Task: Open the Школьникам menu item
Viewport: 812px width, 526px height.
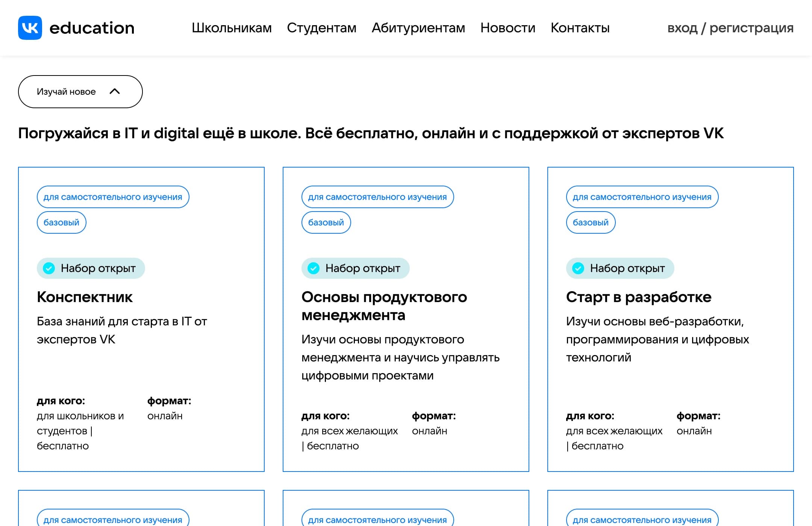Action: click(x=232, y=28)
